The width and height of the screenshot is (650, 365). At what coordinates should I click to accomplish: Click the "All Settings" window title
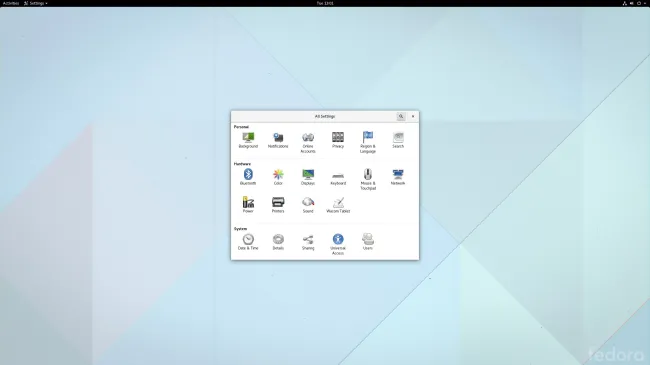coord(325,117)
